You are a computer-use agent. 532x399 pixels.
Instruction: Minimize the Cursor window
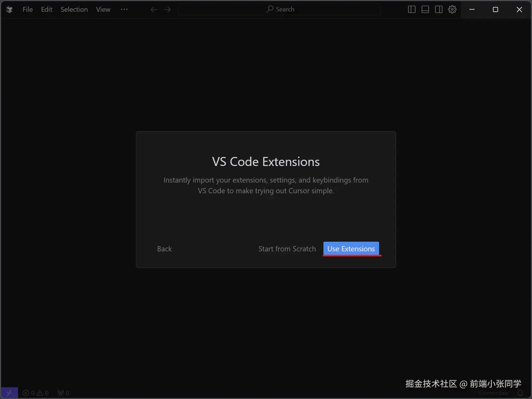pyautogui.click(x=472, y=9)
